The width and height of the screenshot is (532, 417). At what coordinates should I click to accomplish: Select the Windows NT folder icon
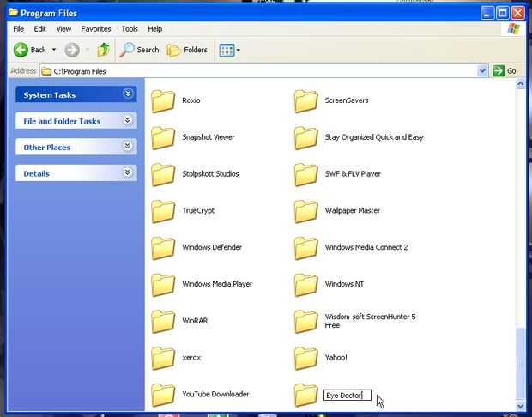click(x=305, y=284)
